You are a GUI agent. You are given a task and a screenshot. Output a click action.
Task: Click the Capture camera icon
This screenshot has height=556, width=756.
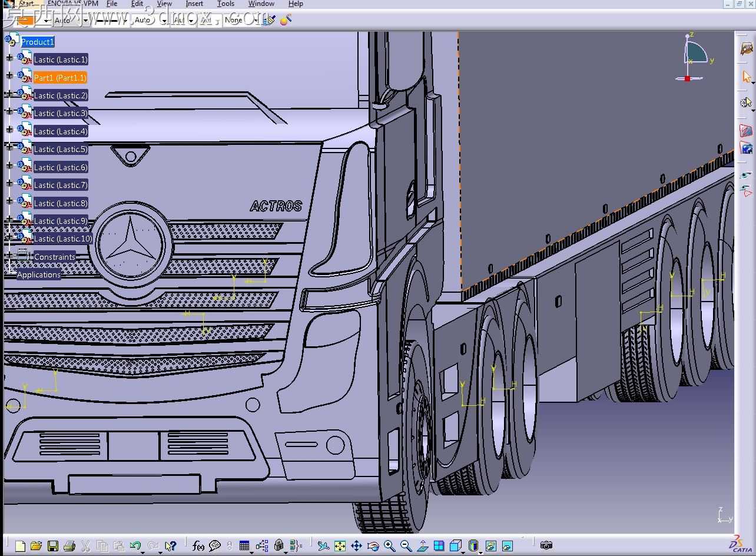pyautogui.click(x=546, y=545)
